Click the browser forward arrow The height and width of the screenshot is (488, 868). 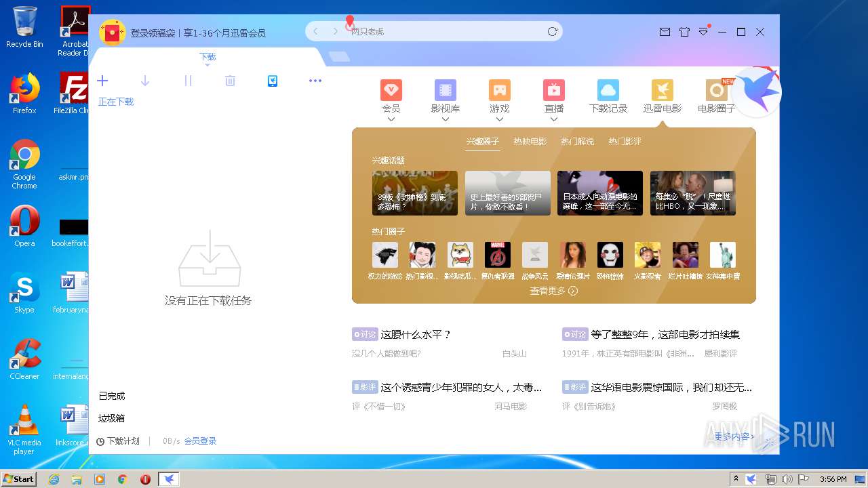[x=335, y=32]
